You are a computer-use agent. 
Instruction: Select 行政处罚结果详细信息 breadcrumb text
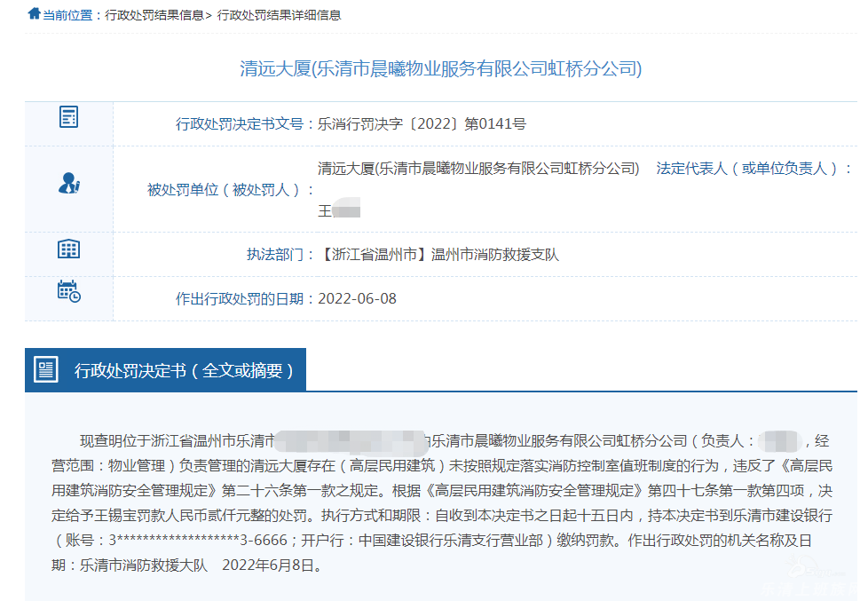pyautogui.click(x=279, y=15)
